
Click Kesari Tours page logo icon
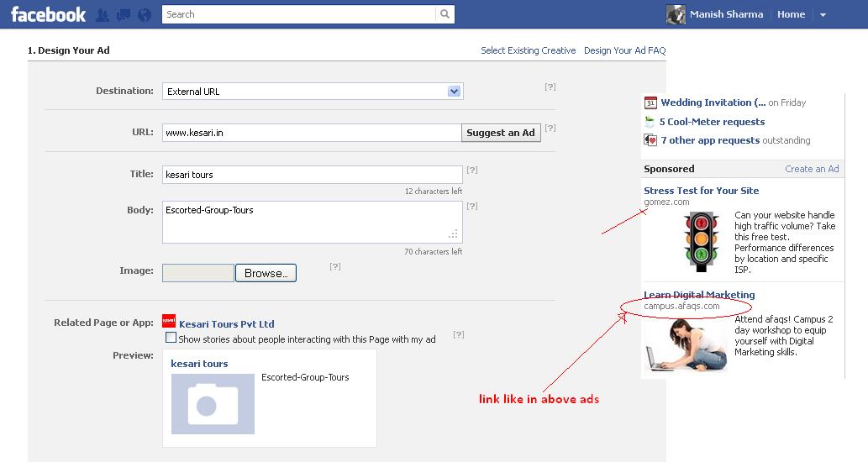[x=169, y=321]
